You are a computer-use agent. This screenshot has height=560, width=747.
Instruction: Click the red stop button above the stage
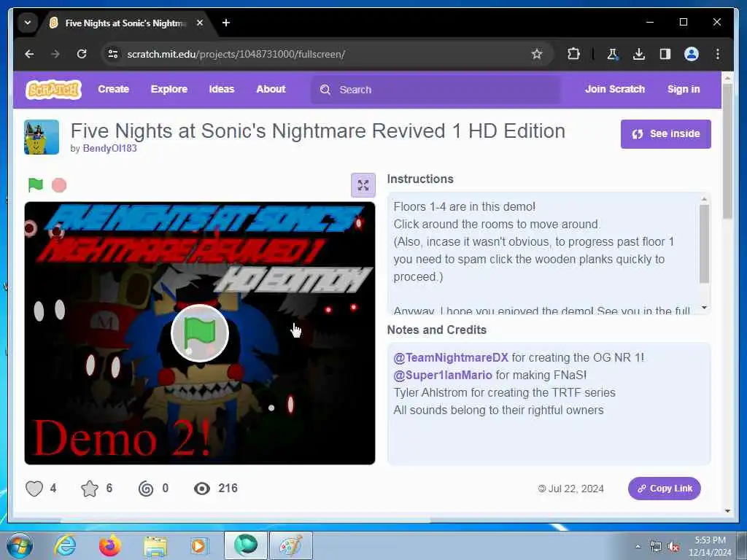point(59,185)
